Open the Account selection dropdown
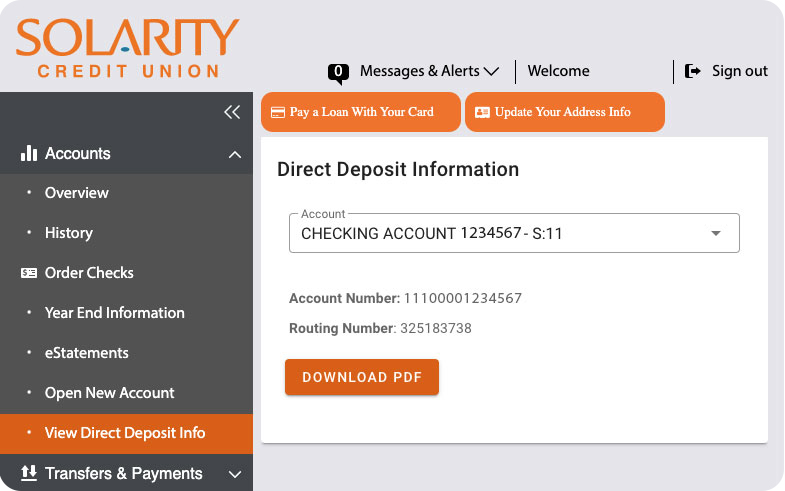Screen dimensions: 785x491 (514, 233)
